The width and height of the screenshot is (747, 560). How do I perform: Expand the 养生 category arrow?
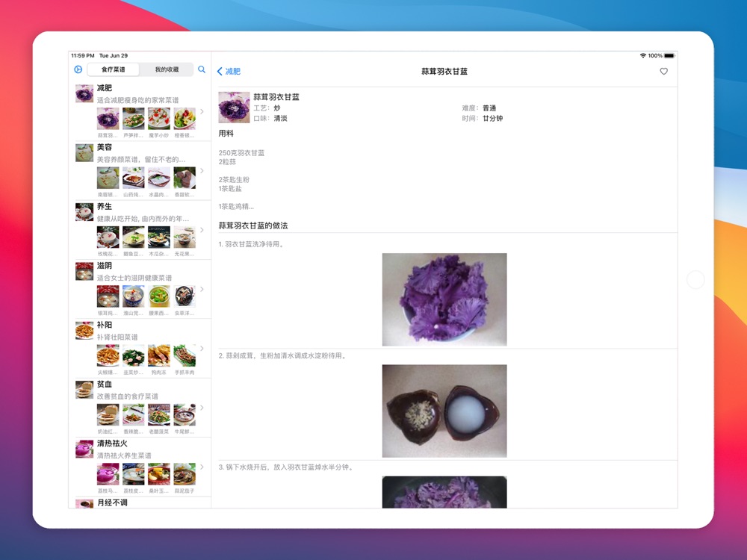(202, 230)
